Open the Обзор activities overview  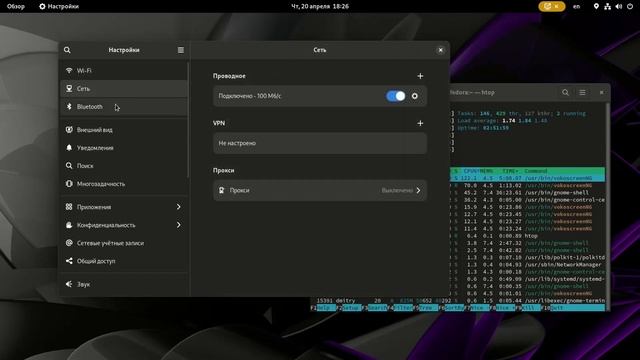(x=16, y=6)
